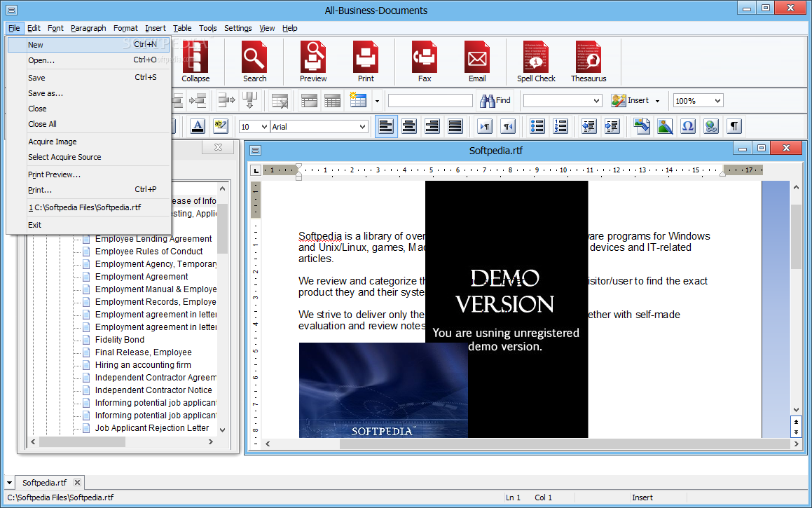Screen dimensions: 812x508
Task: Click the Print toolbar icon
Action: [366, 62]
